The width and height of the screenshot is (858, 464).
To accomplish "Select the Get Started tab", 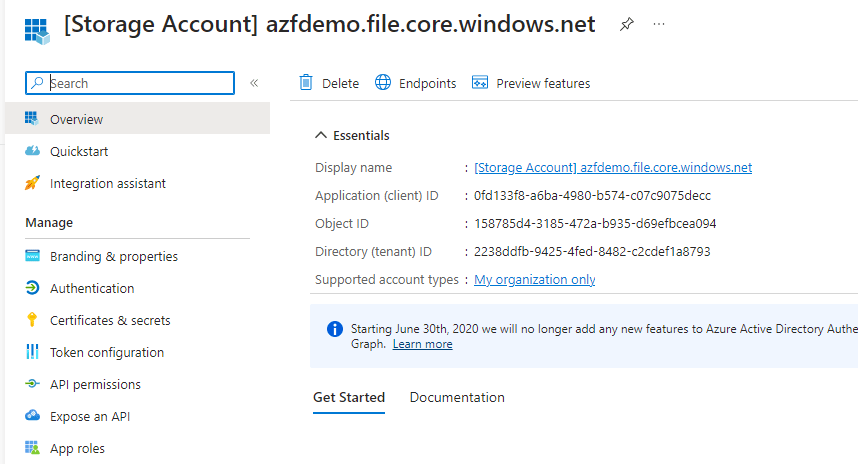I will pos(348,397).
